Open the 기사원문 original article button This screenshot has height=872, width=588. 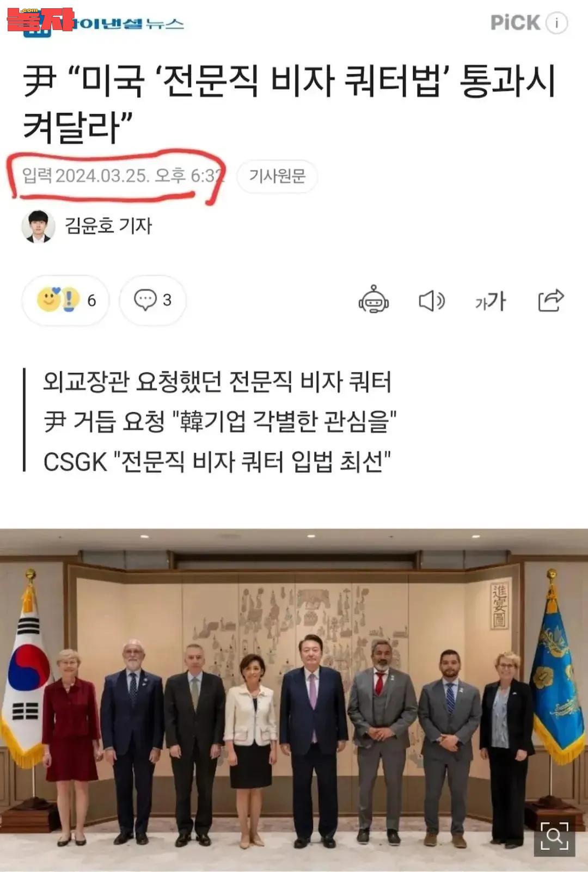pos(277,176)
